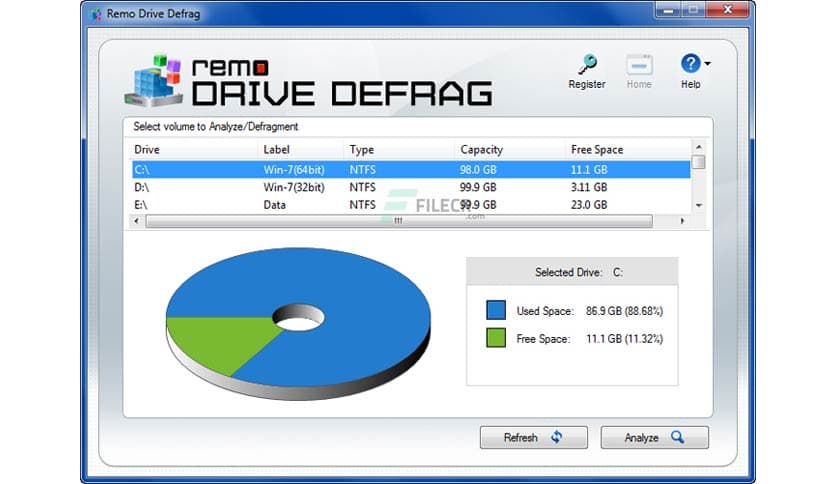
Task: Click the 98.0 GB capacity cell
Action: pyautogui.click(x=478, y=170)
